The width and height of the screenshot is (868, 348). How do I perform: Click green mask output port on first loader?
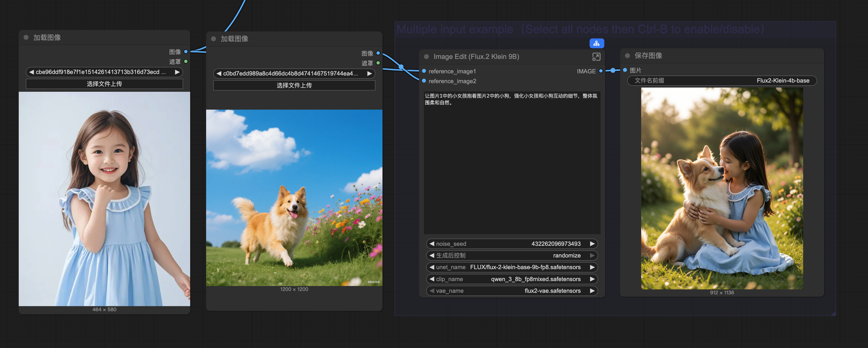pyautogui.click(x=186, y=61)
